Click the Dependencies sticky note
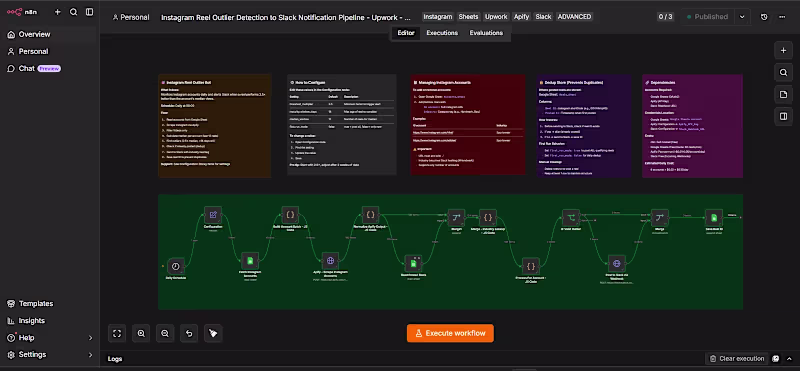The width and height of the screenshot is (800, 371). pos(692,126)
